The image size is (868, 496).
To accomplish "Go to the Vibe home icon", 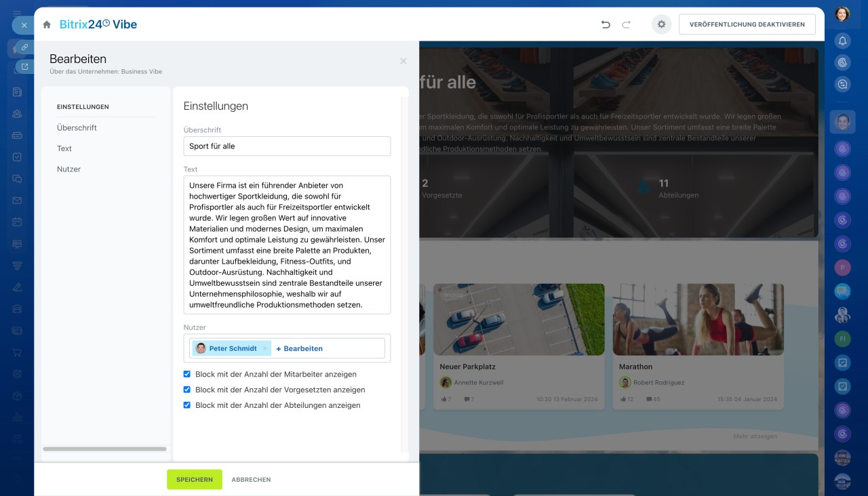I will coord(47,24).
